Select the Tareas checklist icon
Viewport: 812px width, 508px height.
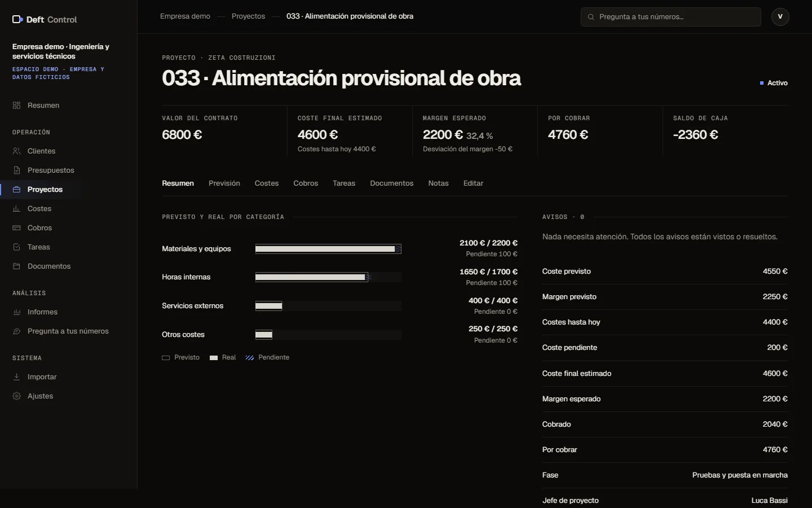(x=16, y=247)
